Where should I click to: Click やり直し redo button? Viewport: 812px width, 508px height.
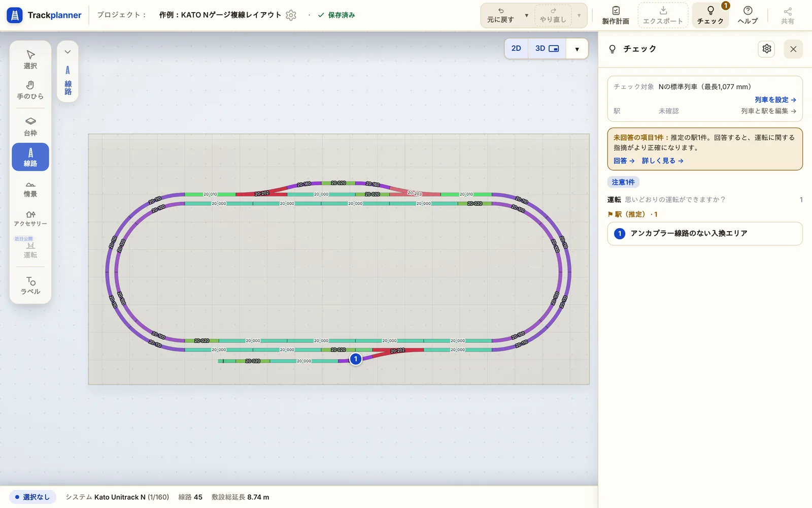coord(553,15)
